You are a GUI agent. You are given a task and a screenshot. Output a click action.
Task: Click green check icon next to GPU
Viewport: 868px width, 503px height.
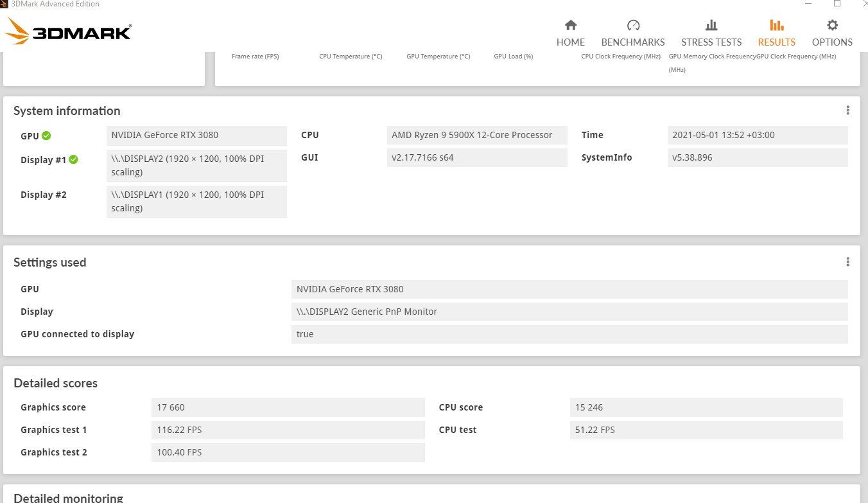[x=46, y=136]
